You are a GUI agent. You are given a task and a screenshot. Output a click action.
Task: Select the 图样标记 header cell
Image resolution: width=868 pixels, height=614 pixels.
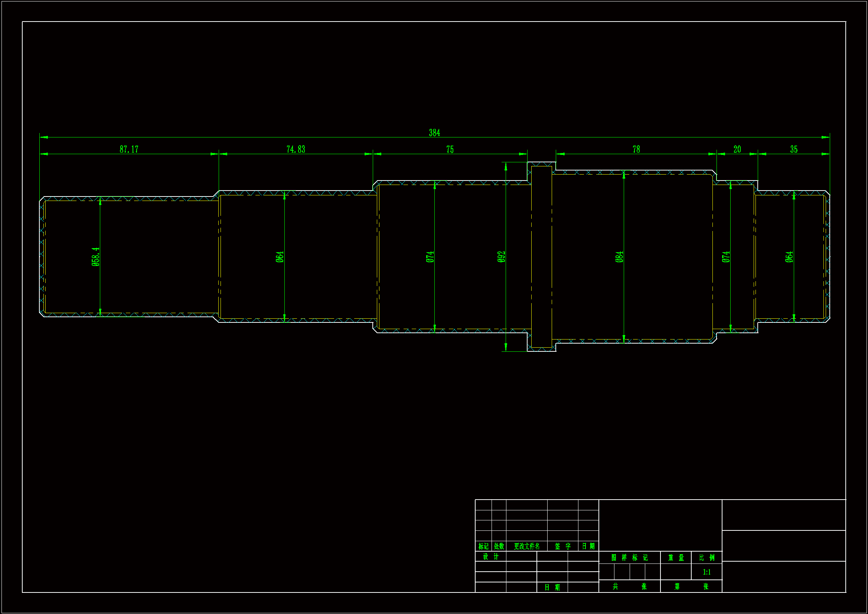point(629,558)
